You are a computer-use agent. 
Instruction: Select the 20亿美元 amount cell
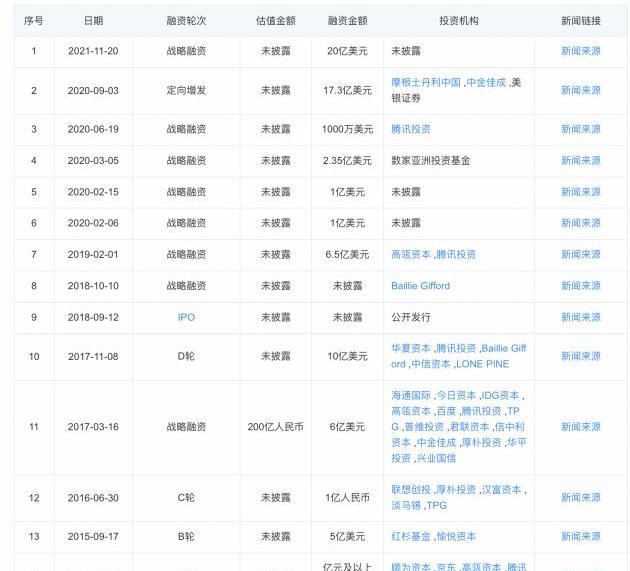coord(347,51)
